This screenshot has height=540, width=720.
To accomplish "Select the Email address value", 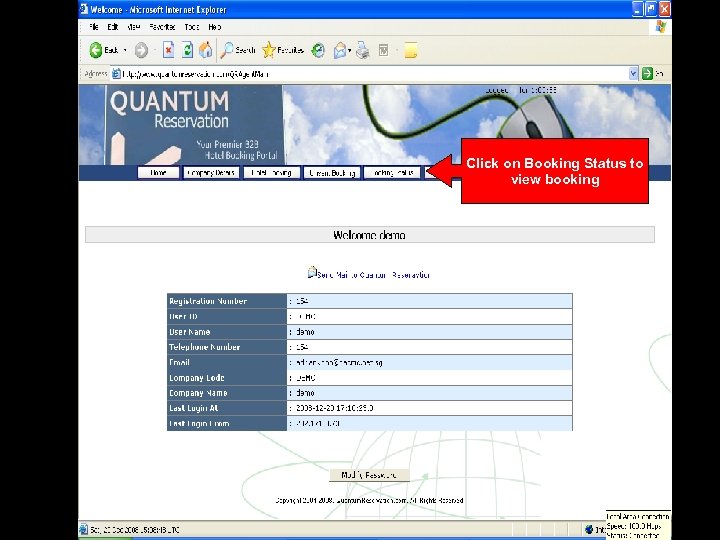I will (x=339, y=362).
